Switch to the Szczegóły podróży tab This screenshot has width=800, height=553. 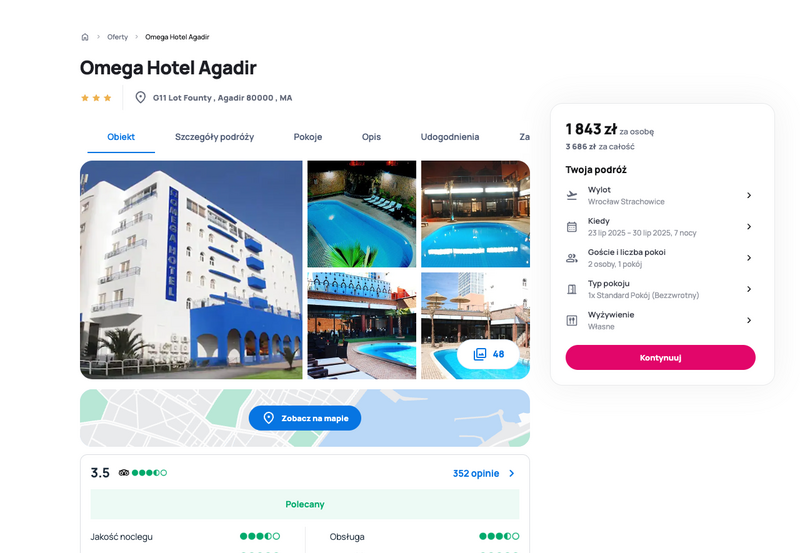pyautogui.click(x=214, y=137)
